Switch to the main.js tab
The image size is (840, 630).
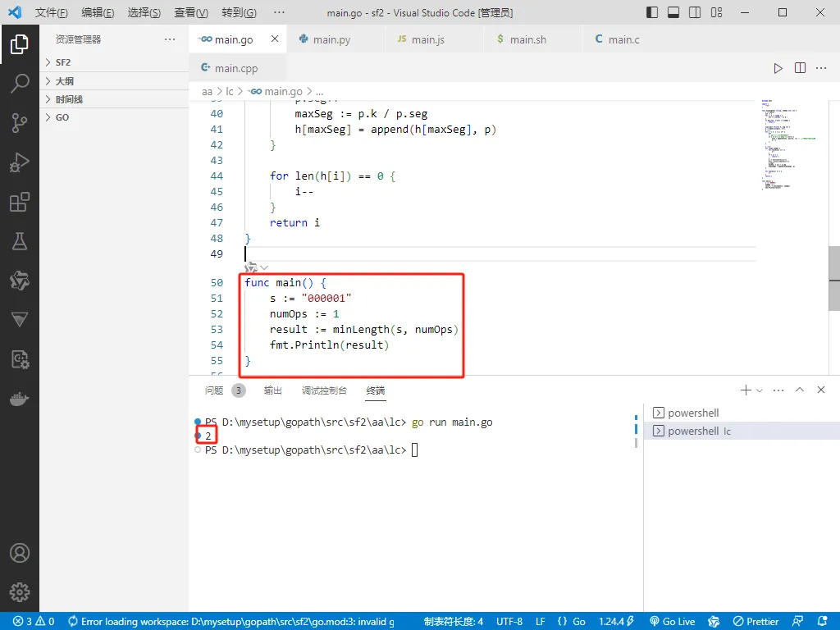[x=434, y=39]
